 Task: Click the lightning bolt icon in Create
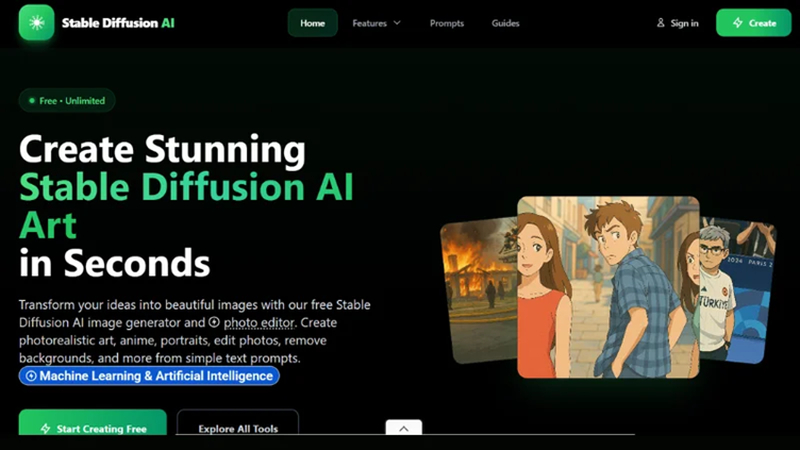pyautogui.click(x=737, y=23)
